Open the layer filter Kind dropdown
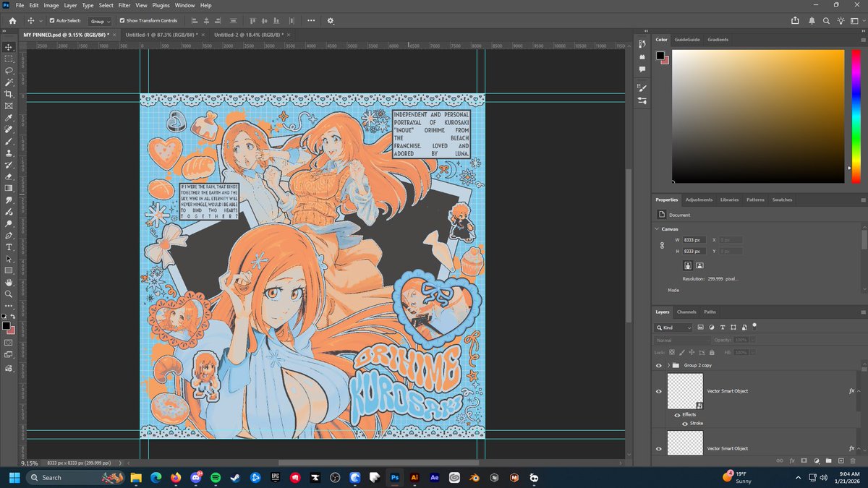The width and height of the screenshot is (868, 488). (674, 328)
